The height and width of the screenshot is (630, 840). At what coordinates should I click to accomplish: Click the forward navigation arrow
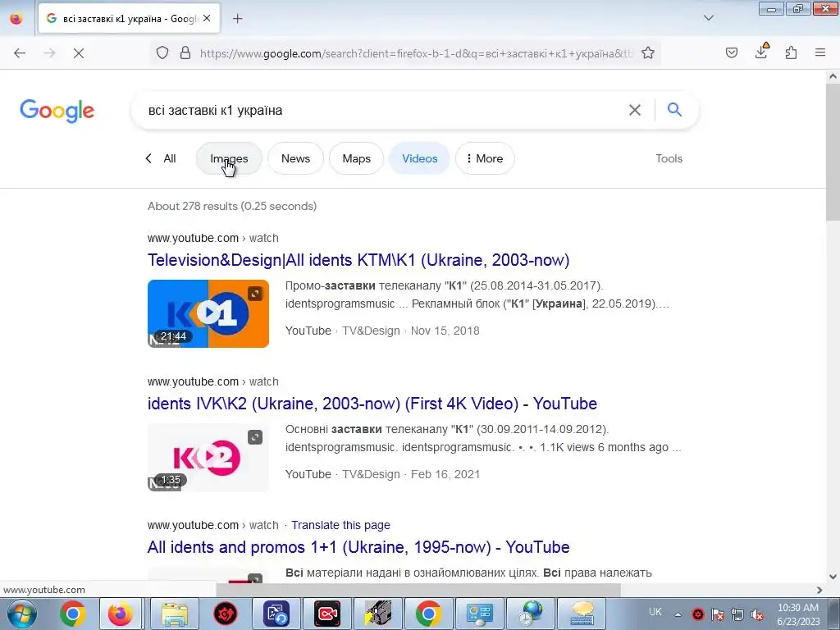point(49,53)
